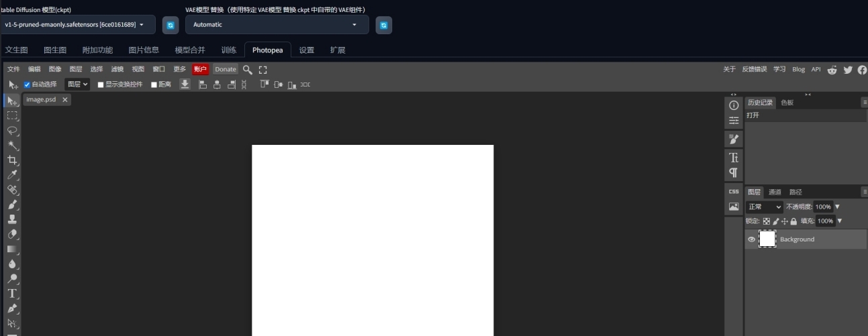Select the Eraser tool
Viewport: 868px width, 336px height.
[13, 234]
